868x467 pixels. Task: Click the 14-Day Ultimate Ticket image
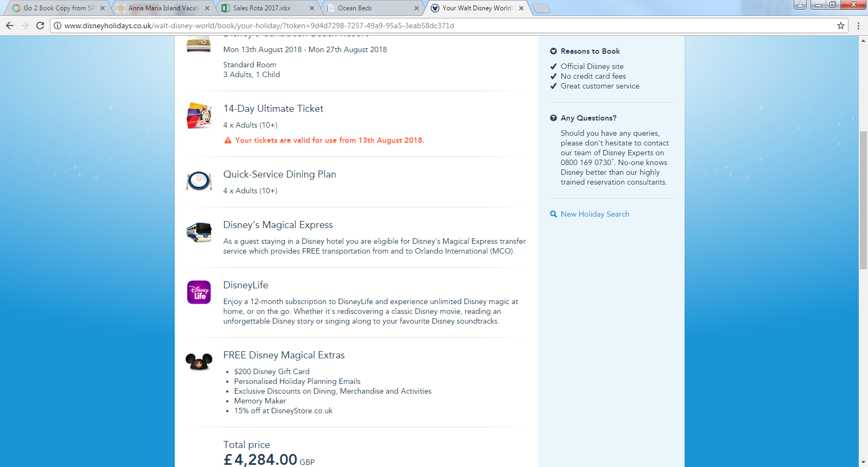point(199,116)
